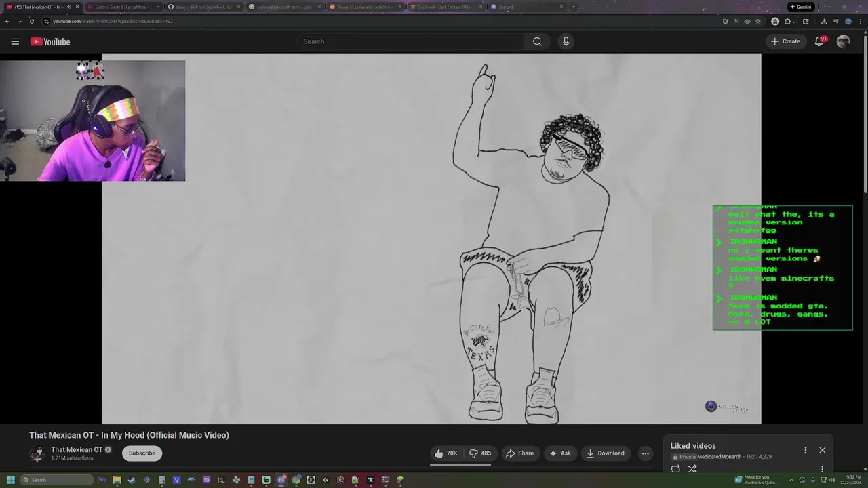Open more actions ellipsis under video

tap(646, 453)
